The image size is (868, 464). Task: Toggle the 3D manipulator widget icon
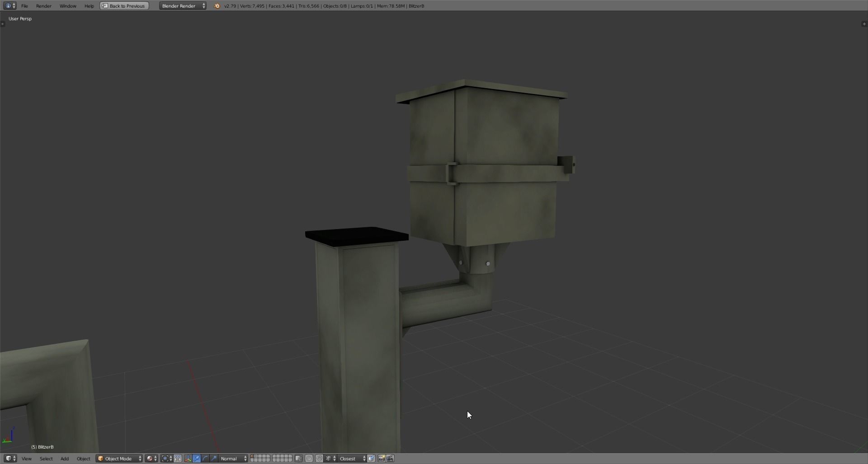[x=188, y=459]
